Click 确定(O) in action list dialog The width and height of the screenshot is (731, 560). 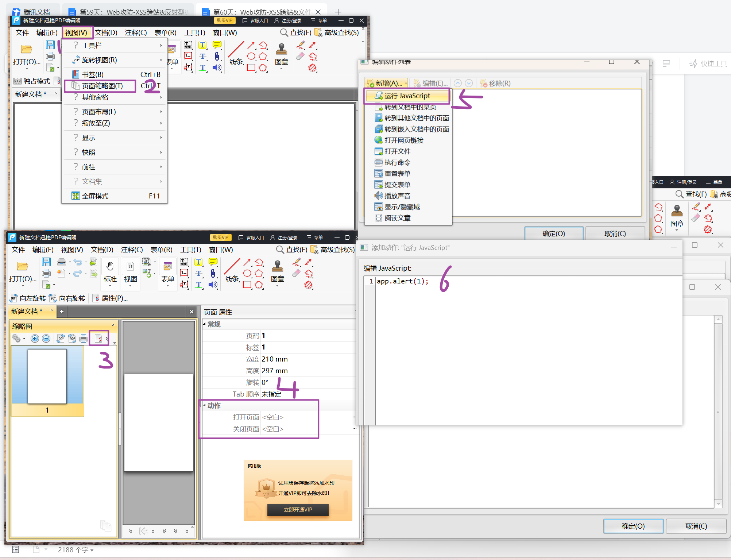pos(554,233)
